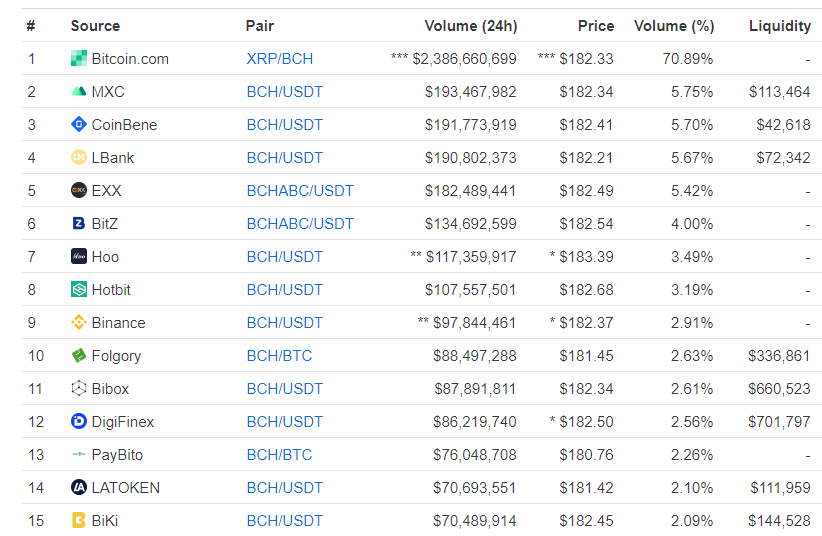Select the $701,797 liquidity value
Screen dimensions: 822x536
pyautogui.click(x=780, y=422)
